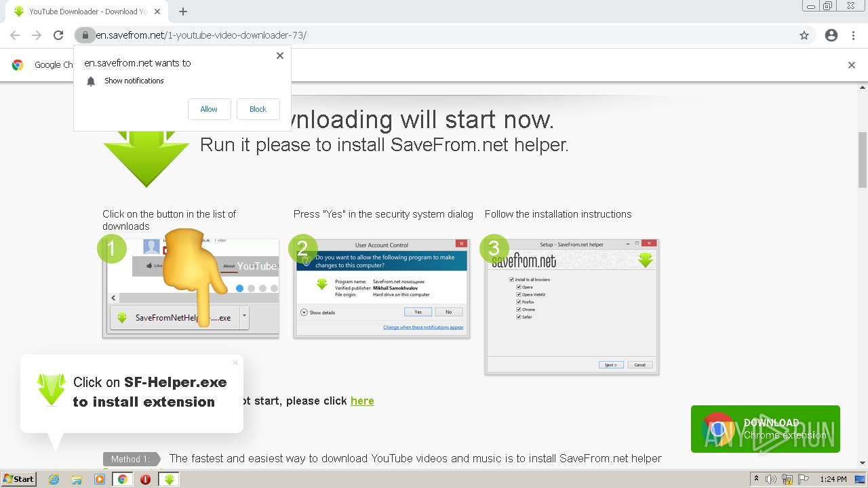Click the Google Chrome logo in info bar
The height and width of the screenshot is (488, 868).
[x=18, y=65]
